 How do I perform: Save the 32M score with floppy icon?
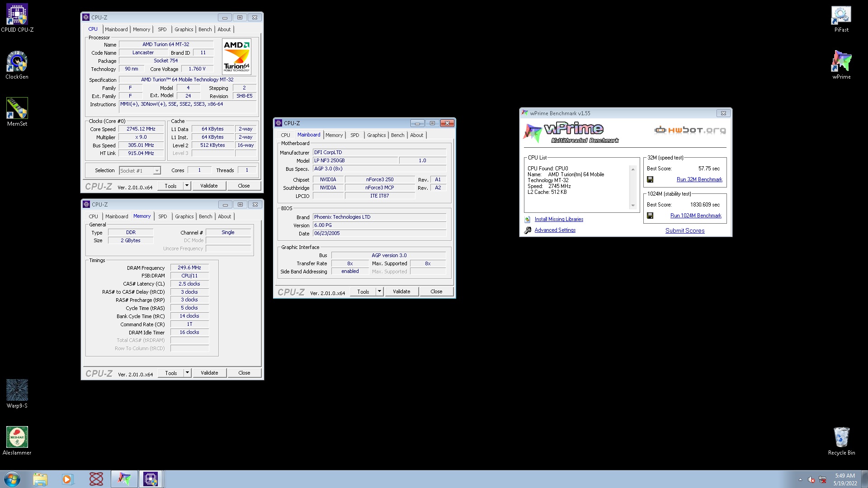point(650,179)
